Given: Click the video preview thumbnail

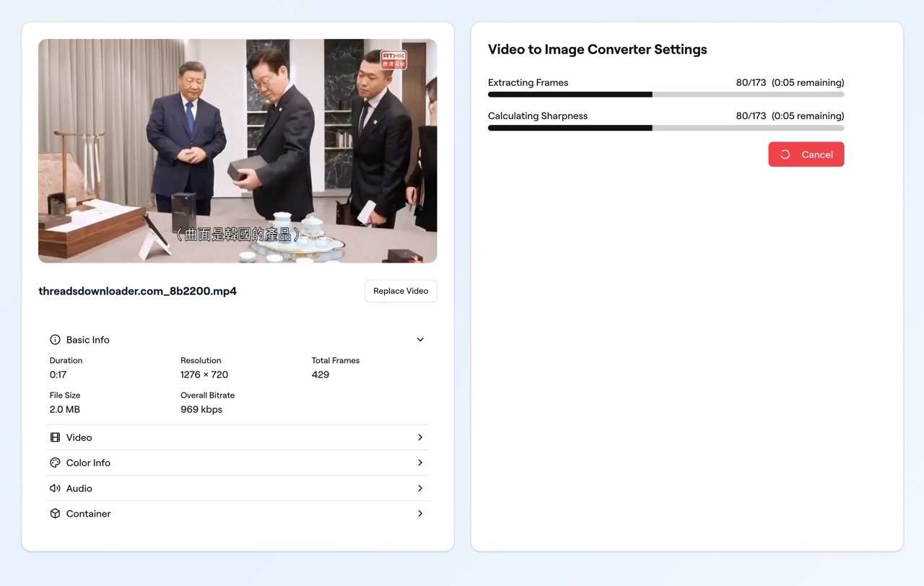Looking at the screenshot, I should pos(237,151).
